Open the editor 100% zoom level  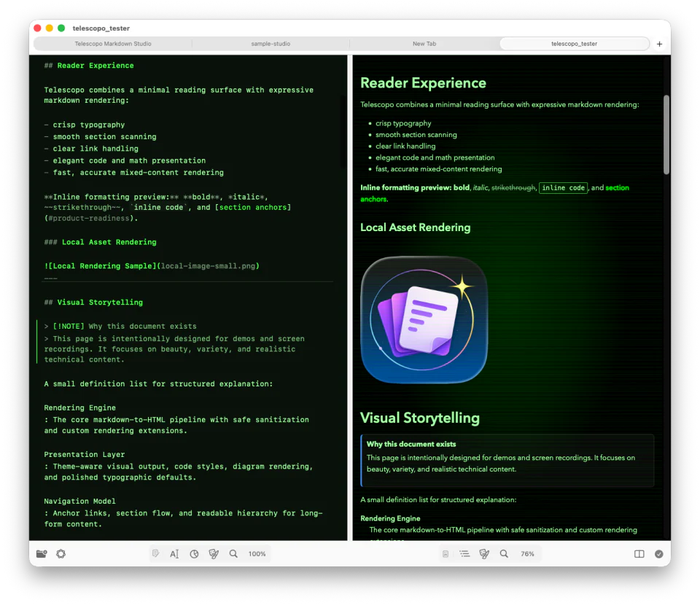[x=257, y=554]
